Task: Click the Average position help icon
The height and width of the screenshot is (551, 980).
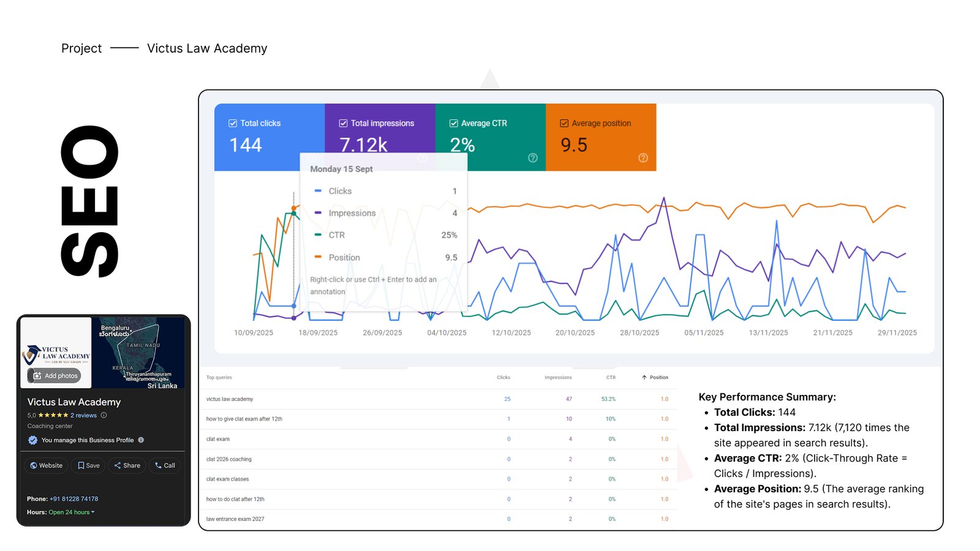Action: (643, 158)
